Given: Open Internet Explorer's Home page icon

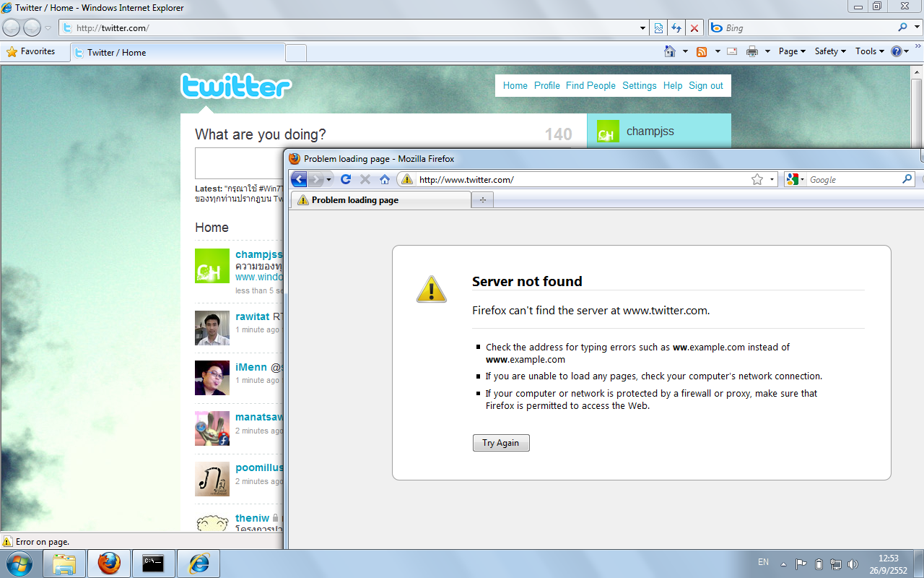Looking at the screenshot, I should 671,51.
